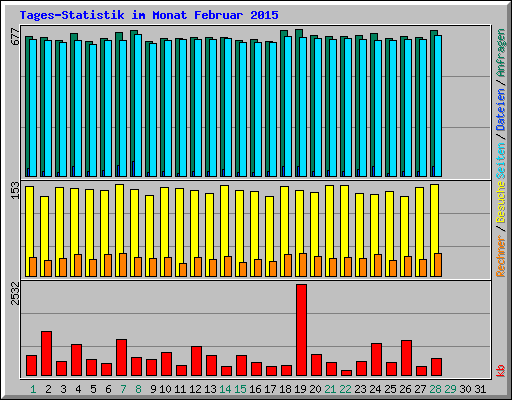Click the yellow Besuche bar for day 1

(x=29, y=231)
